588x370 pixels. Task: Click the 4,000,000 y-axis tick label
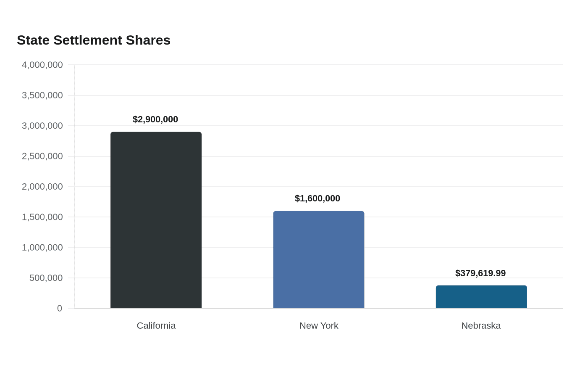pyautogui.click(x=42, y=65)
